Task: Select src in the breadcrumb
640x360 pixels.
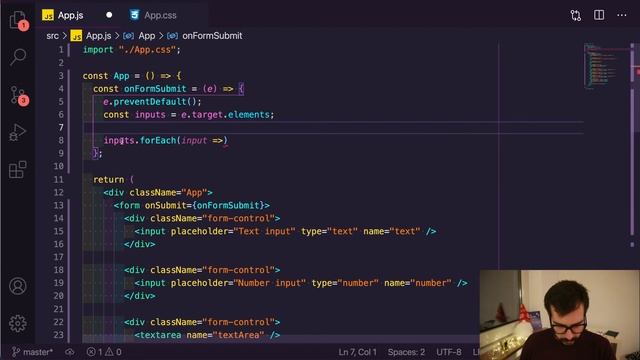Action: pyautogui.click(x=52, y=36)
